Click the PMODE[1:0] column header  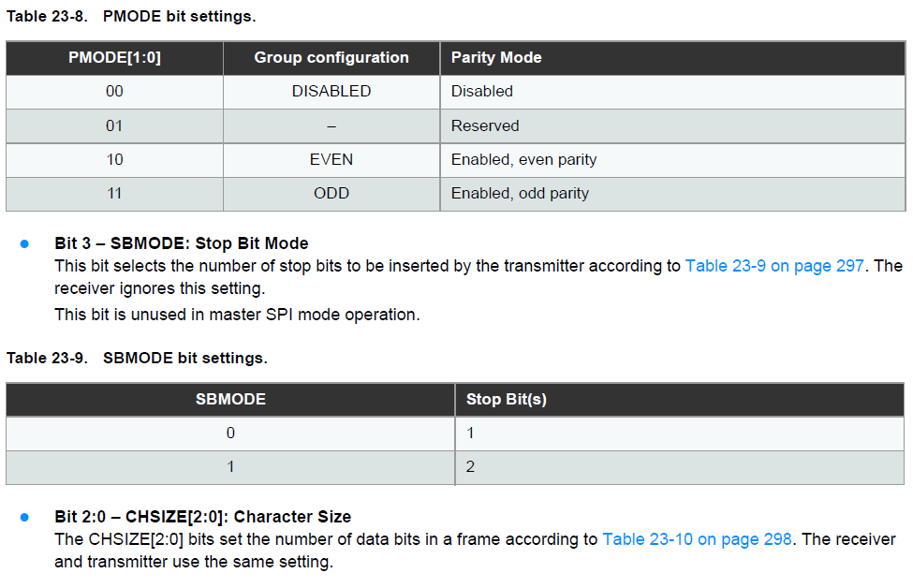click(x=114, y=58)
